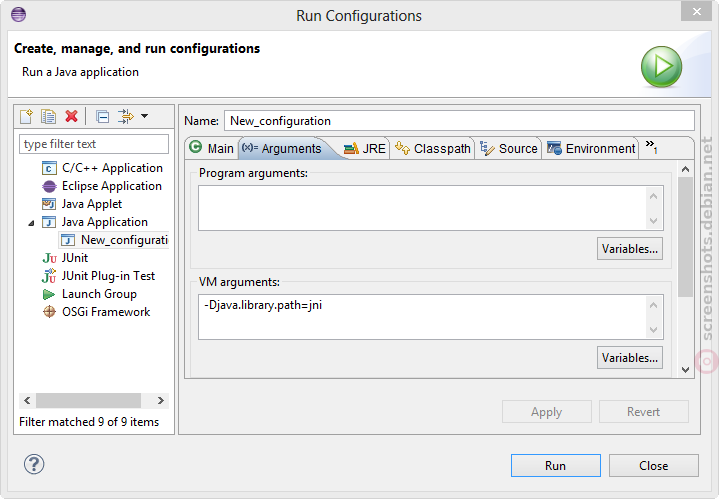Click the tree horizontal scrollbar right arrow

160,400
